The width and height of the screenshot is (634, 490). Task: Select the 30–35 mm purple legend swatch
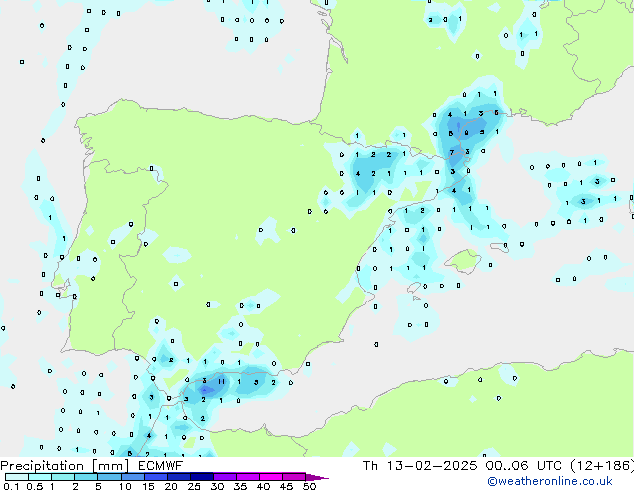[224, 477]
